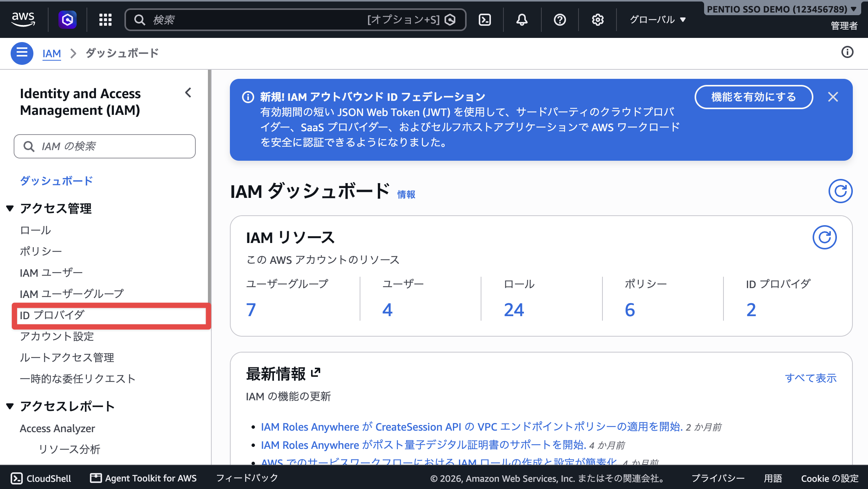Collapse the IAM sidebar with the chevron

tap(188, 93)
